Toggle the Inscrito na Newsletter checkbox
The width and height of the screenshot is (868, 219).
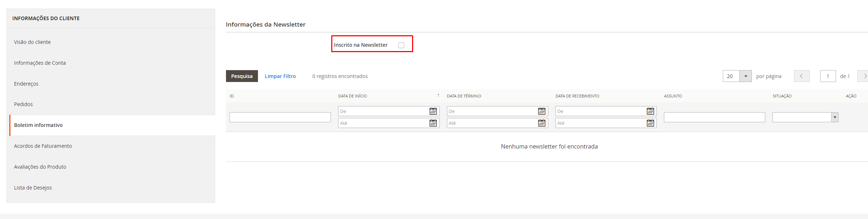401,45
